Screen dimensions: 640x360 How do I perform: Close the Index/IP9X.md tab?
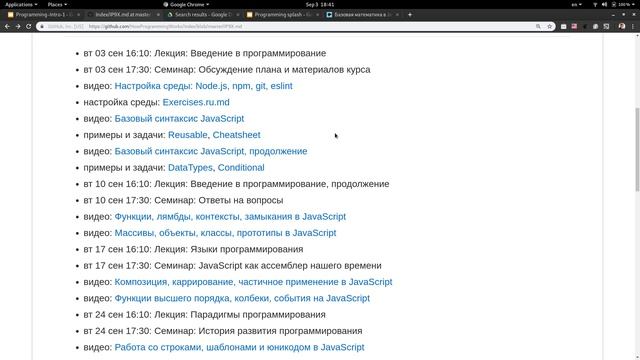(158, 14)
